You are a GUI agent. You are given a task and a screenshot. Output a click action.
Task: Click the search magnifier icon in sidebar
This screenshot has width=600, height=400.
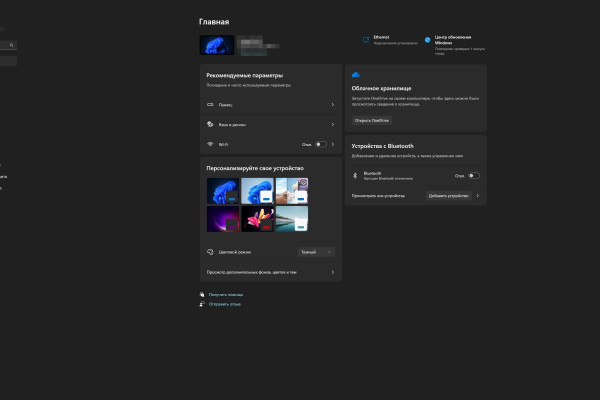[x=12, y=45]
